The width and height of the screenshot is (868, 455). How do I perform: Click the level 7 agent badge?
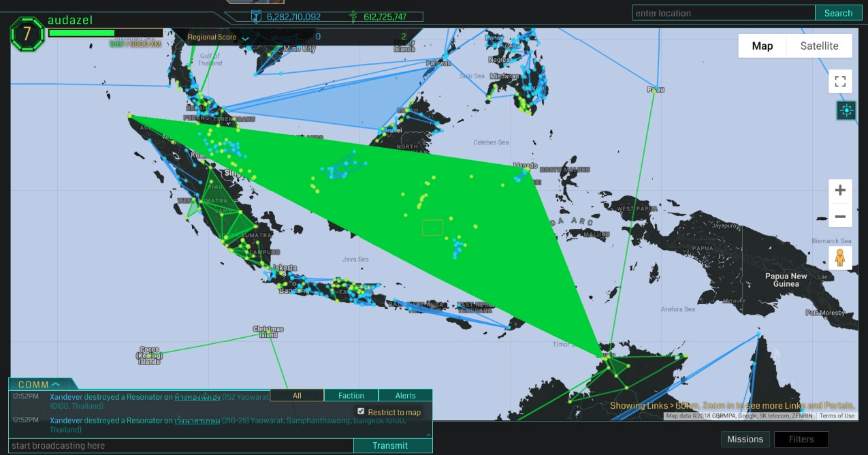[x=27, y=33]
